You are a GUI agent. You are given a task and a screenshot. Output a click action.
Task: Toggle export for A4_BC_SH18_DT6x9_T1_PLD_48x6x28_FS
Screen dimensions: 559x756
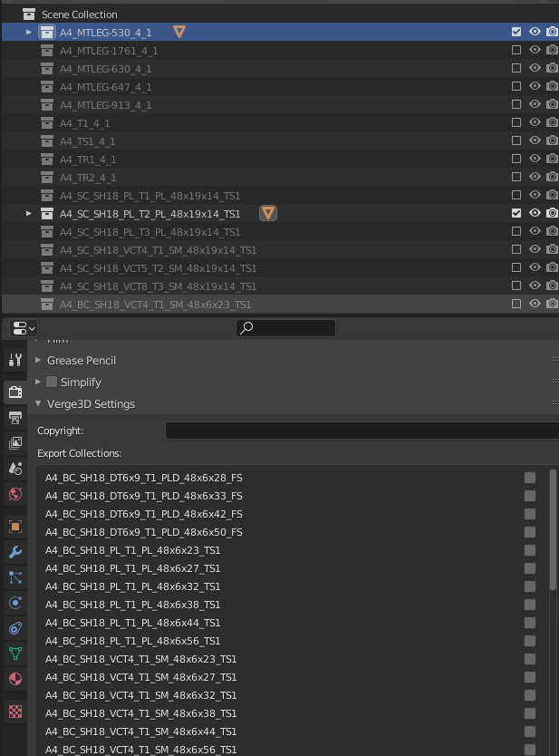point(530,478)
